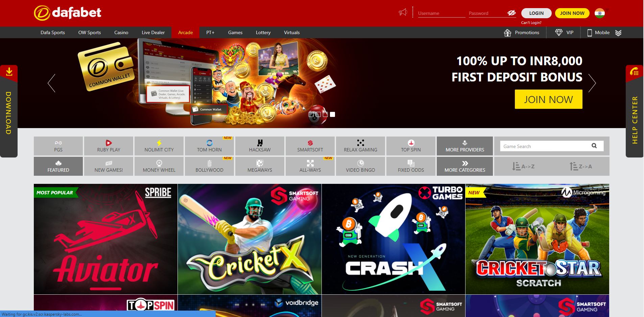The width and height of the screenshot is (644, 317).
Task: Open Live Dealer menu
Action: (x=153, y=32)
